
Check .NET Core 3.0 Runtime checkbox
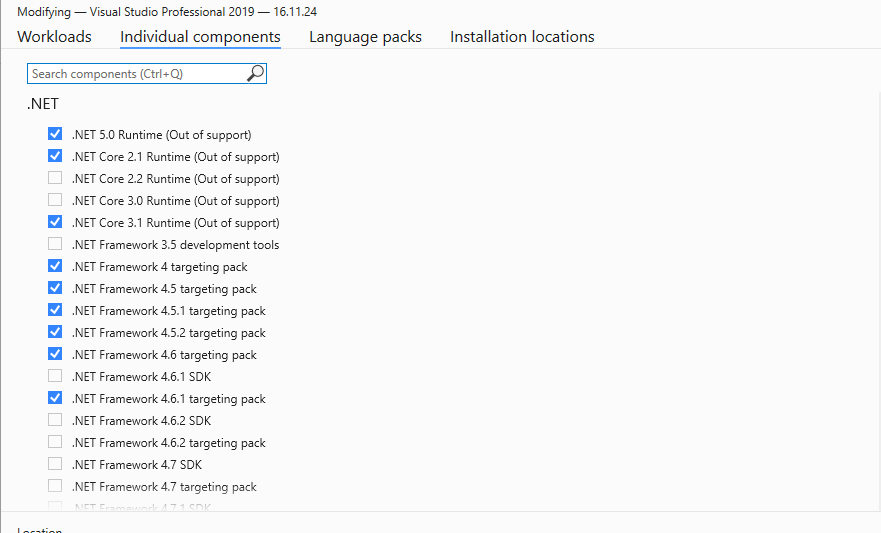[x=55, y=199]
